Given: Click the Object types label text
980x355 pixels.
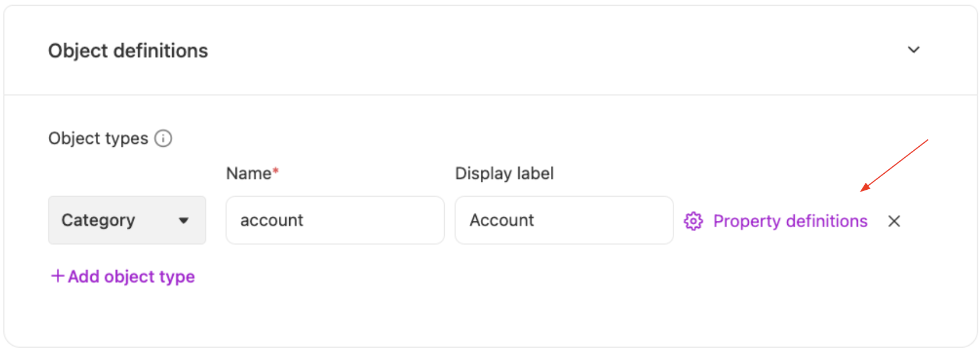Looking at the screenshot, I should point(98,139).
